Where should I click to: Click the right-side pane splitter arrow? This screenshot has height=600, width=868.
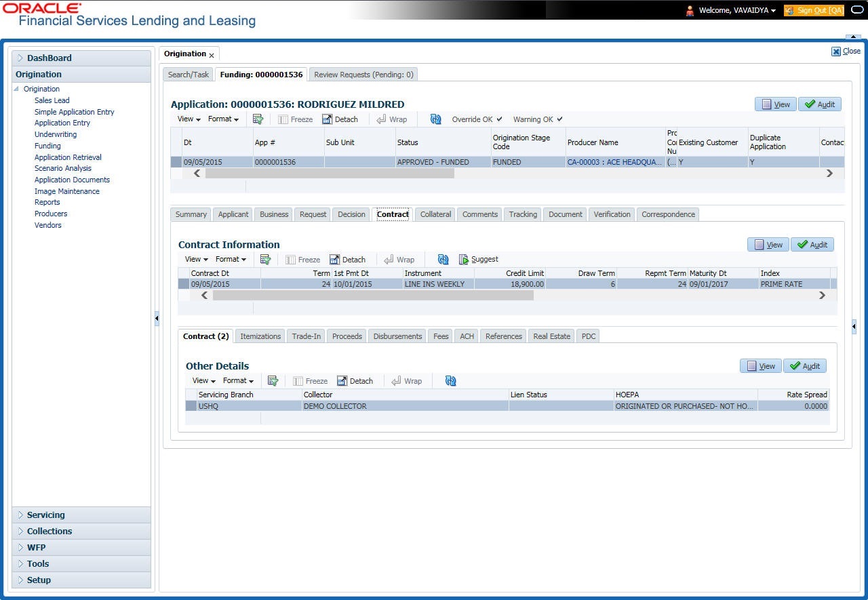coord(854,327)
